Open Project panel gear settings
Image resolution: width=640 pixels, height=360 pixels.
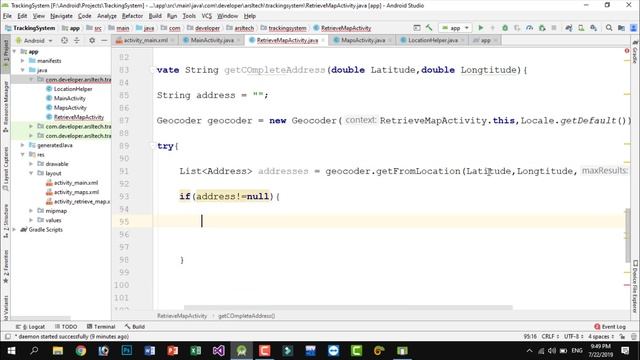(x=92, y=40)
